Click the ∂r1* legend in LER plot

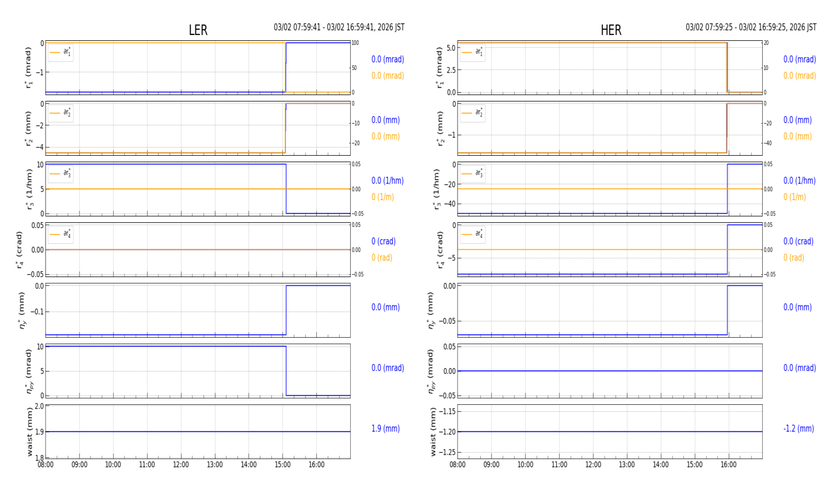pos(61,52)
